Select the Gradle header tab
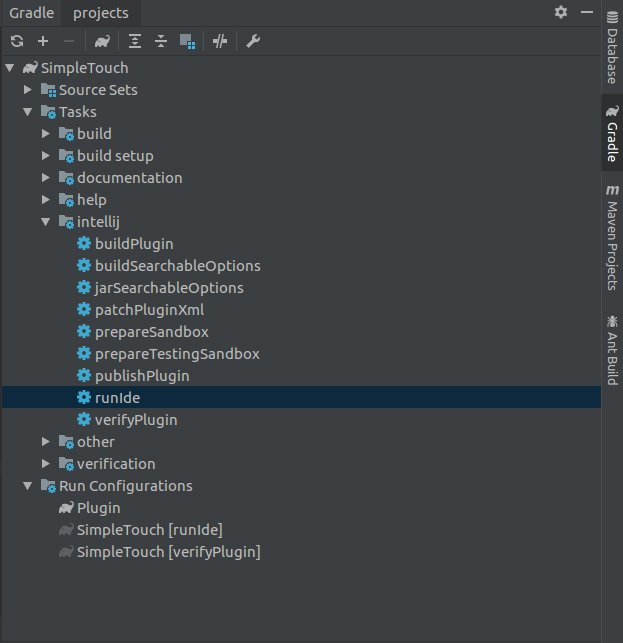The width and height of the screenshot is (623, 643). [32, 13]
